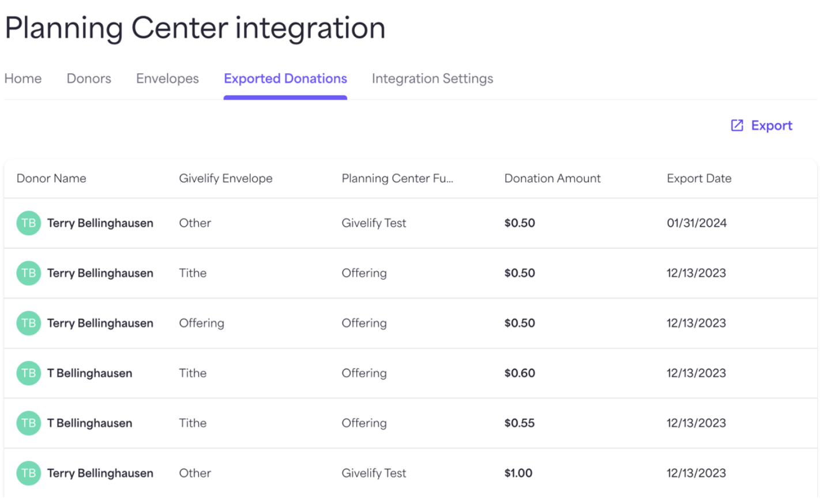Image resolution: width=820 pixels, height=504 pixels.
Task: Click the 12/13/2023 date in the $0.60 row
Action: (x=696, y=373)
